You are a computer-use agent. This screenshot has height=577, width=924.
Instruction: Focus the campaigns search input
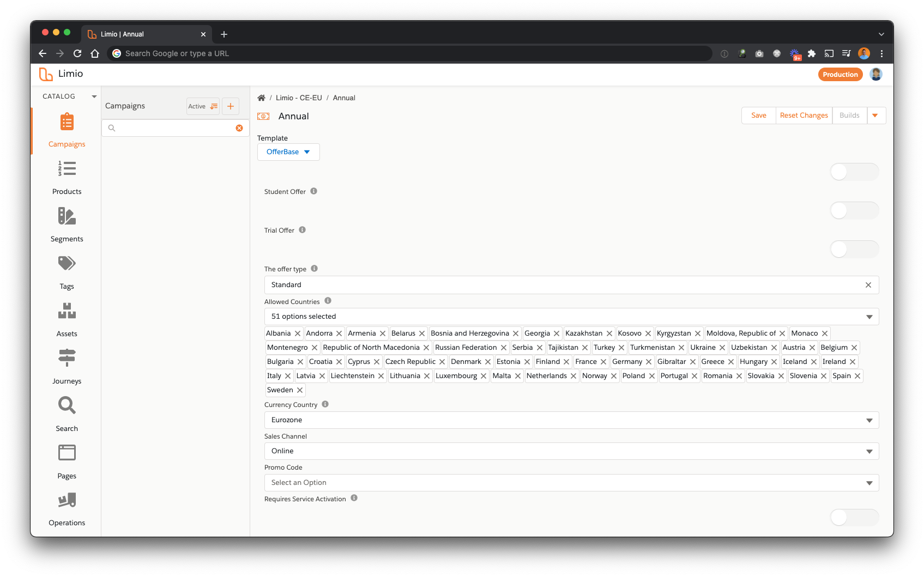[x=175, y=128]
